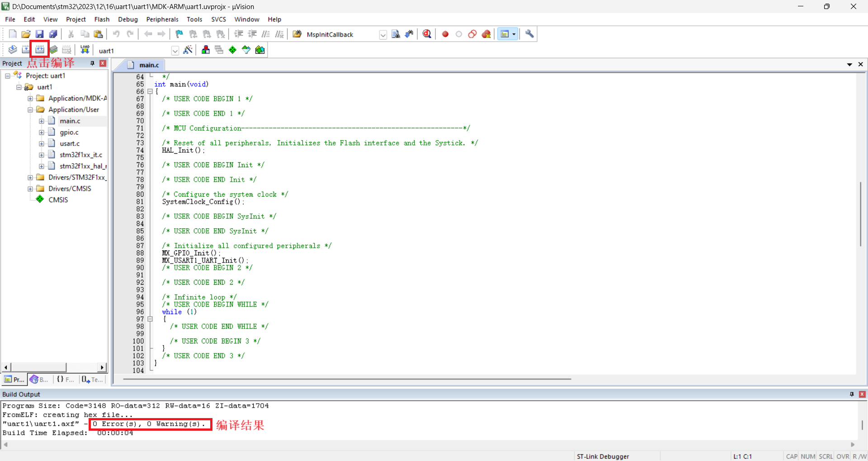Start or stop the debug session

point(427,34)
